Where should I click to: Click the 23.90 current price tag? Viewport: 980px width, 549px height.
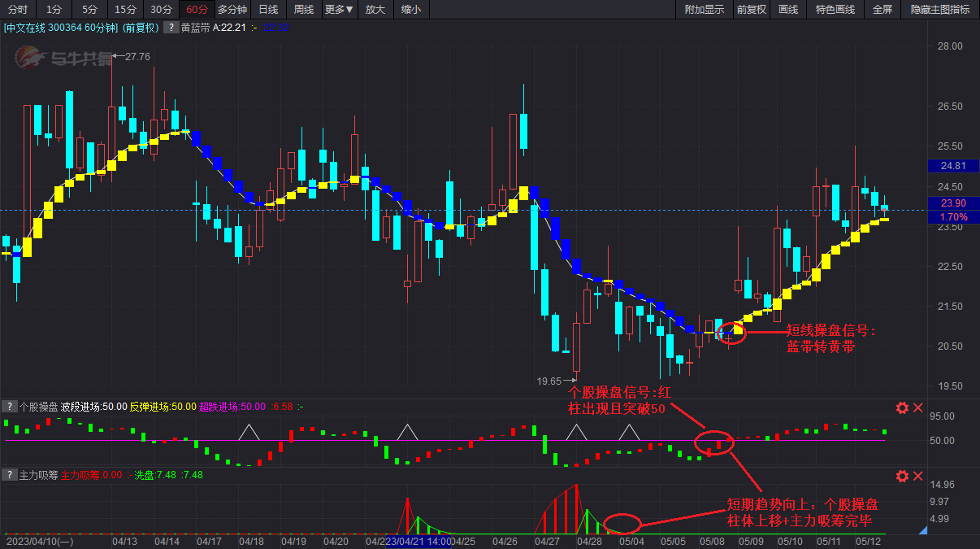[x=953, y=203]
